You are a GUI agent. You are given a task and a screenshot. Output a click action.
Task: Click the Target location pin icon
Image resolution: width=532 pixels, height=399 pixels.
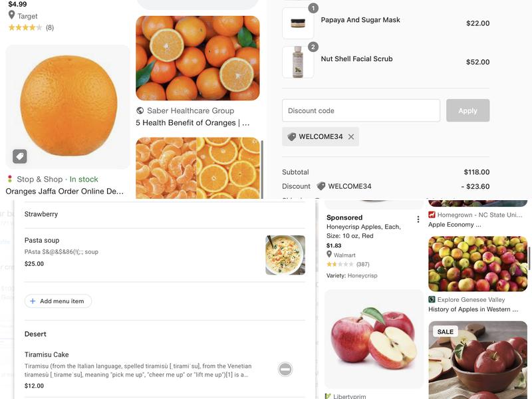pos(11,15)
